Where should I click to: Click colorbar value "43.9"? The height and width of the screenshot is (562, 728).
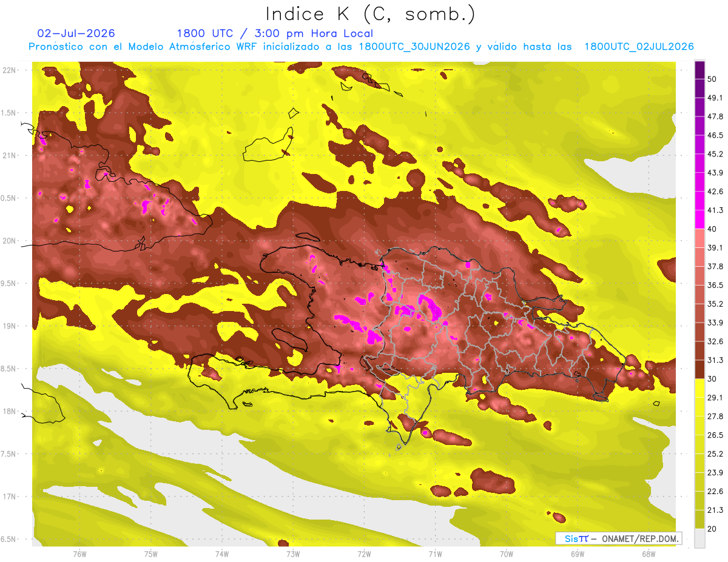tap(715, 173)
